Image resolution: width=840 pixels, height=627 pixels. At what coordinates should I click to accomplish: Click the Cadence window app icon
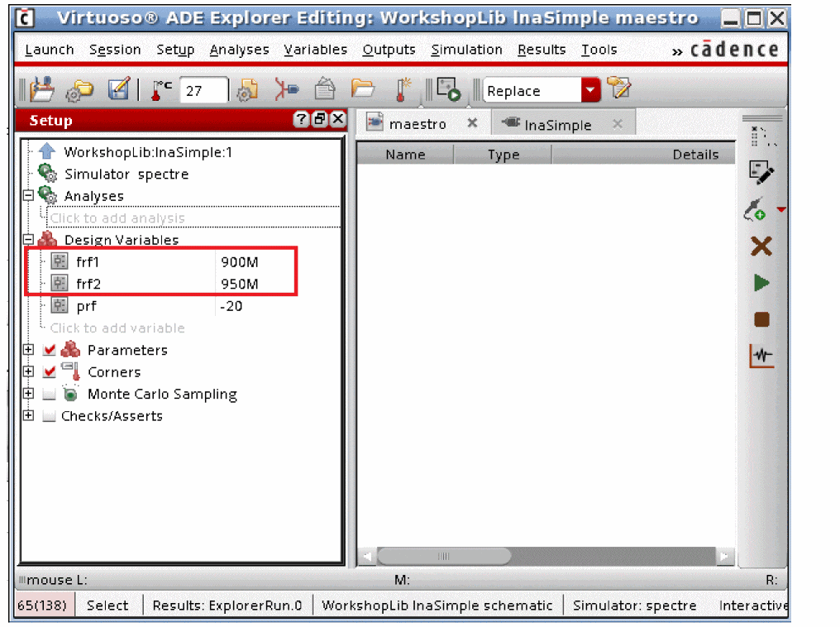point(25,19)
